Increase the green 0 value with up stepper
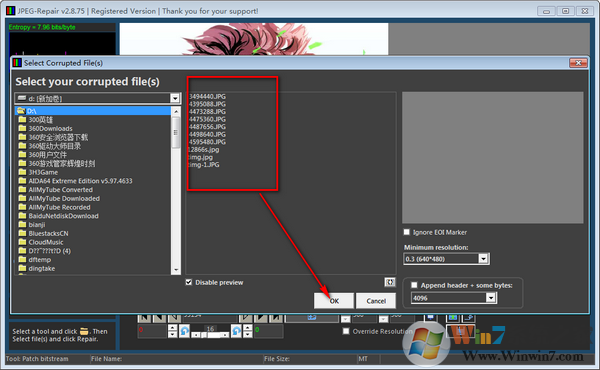The height and width of the screenshot is (370, 600). pos(248,328)
